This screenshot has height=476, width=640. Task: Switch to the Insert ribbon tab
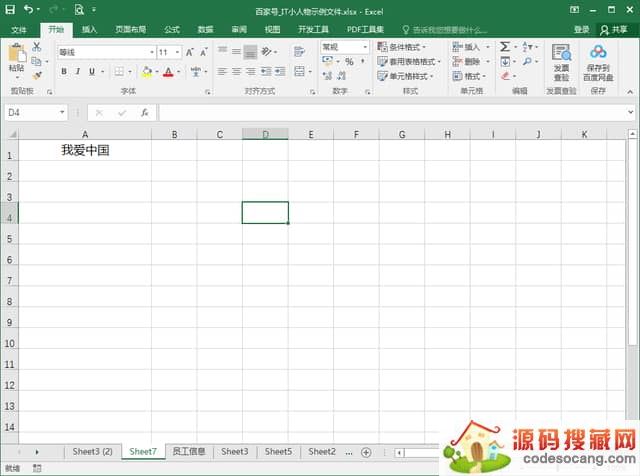pos(89,29)
